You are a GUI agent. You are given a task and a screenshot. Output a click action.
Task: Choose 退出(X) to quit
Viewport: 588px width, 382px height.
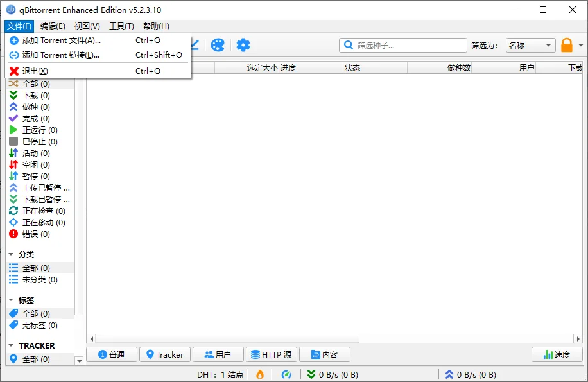[98, 71]
